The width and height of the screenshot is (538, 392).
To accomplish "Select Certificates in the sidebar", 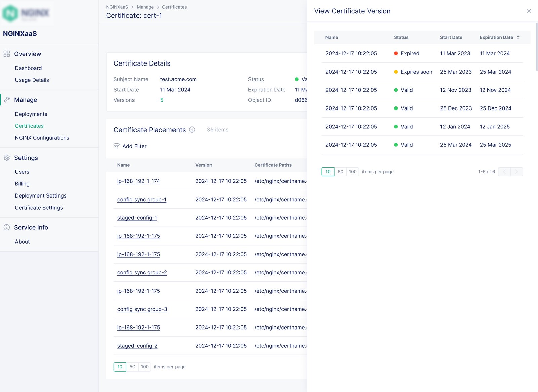I will [x=29, y=126].
